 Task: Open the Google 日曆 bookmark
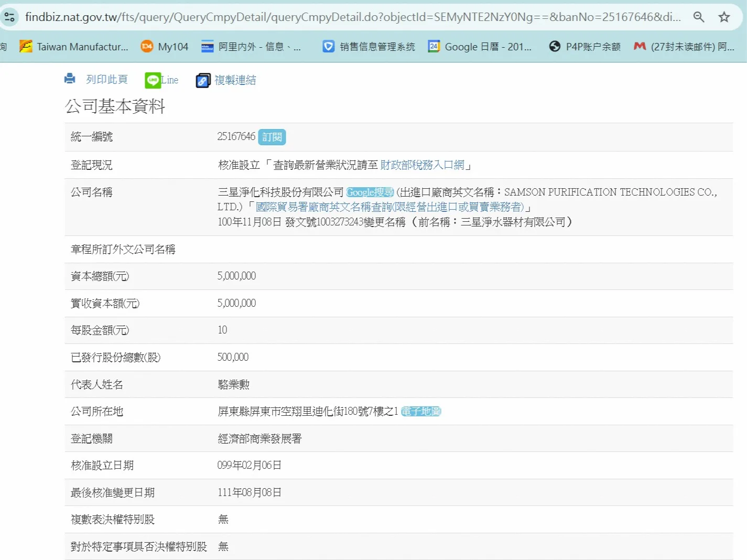pos(480,47)
